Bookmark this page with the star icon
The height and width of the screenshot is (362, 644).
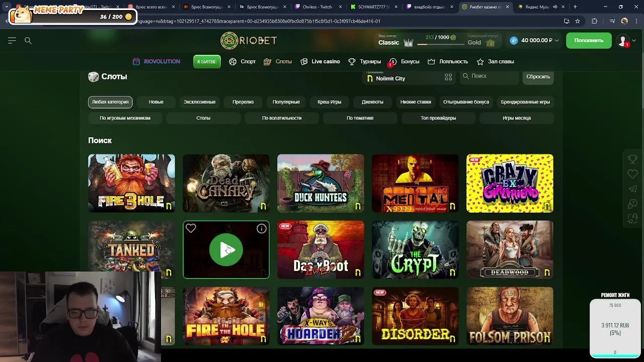pyautogui.click(x=578, y=21)
